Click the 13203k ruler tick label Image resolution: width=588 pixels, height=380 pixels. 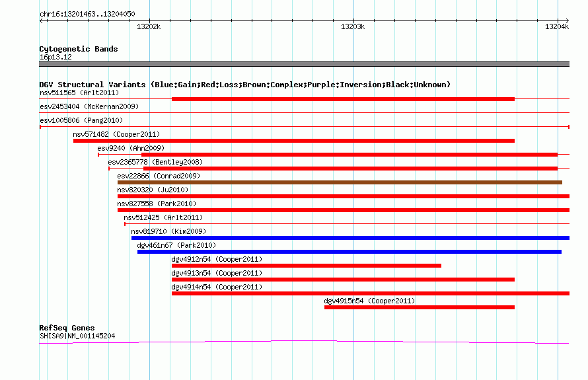pos(353,26)
